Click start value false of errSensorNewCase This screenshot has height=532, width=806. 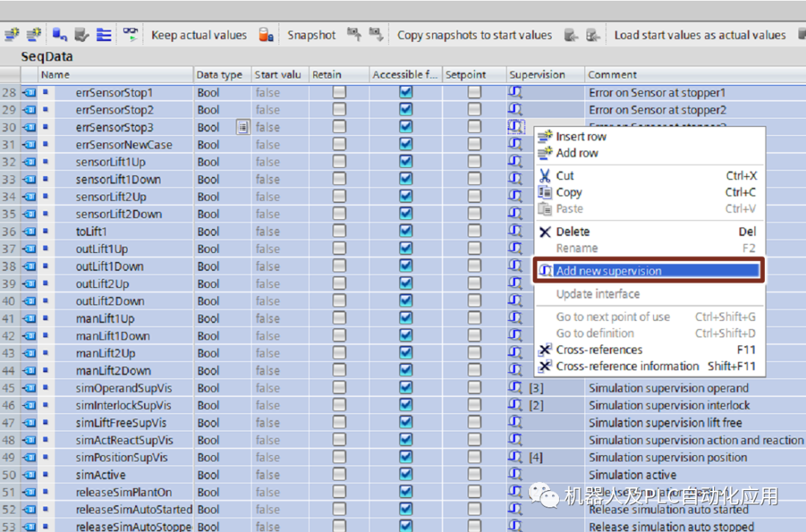[268, 145]
